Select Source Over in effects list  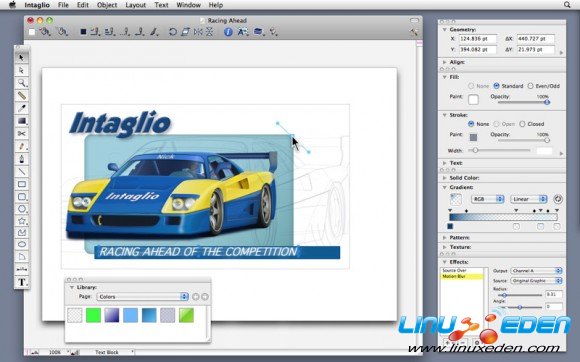tap(462, 271)
